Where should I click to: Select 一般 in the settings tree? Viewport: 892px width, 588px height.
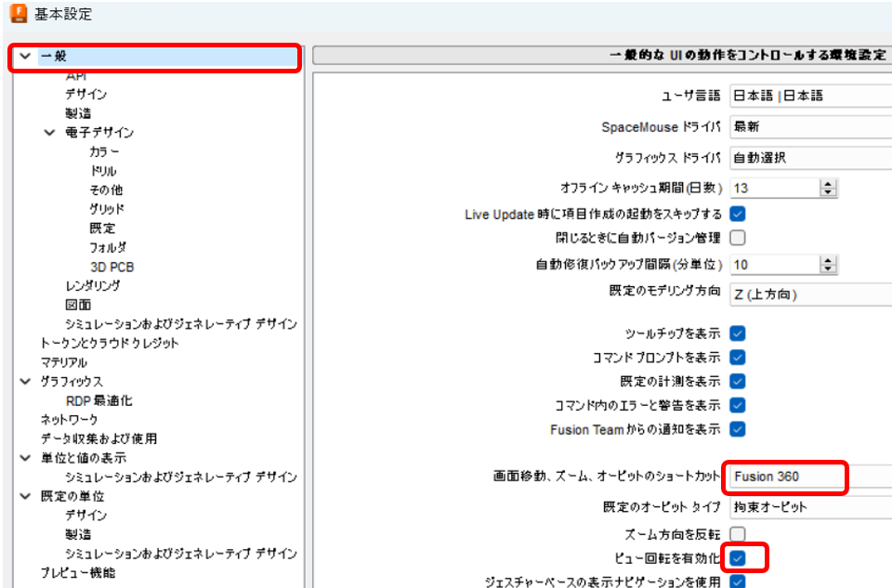54,57
